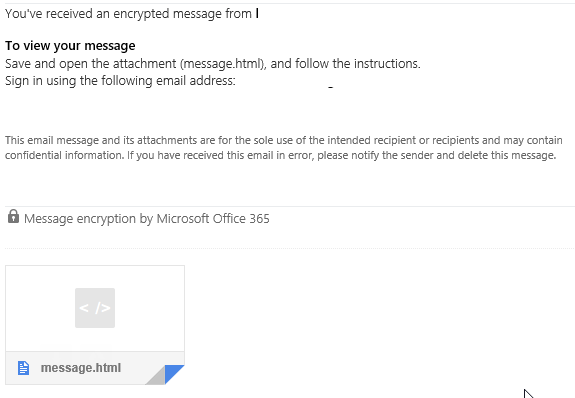Click the code brackets preview icon
This screenshot has height=398, width=575.
tap(95, 308)
